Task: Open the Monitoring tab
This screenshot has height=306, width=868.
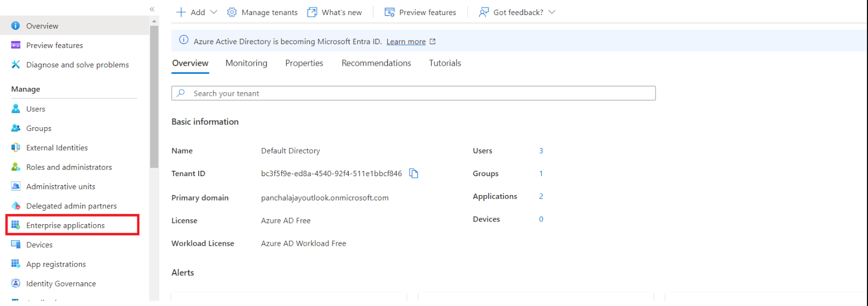Action: click(x=246, y=63)
